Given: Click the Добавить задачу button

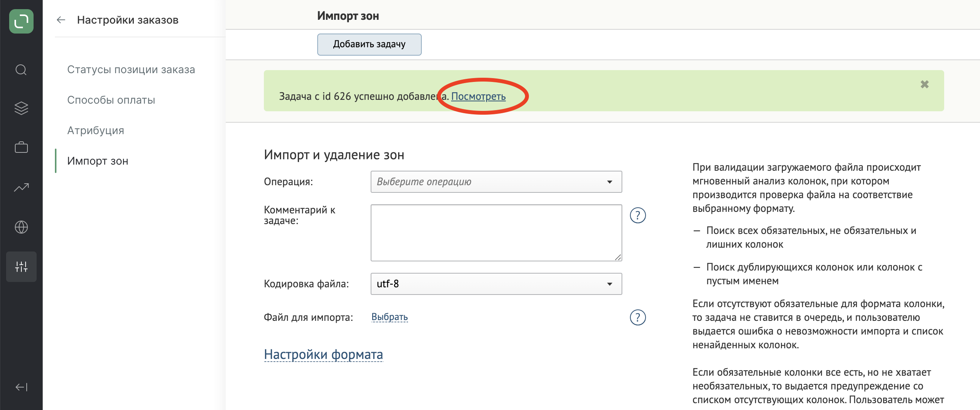Looking at the screenshot, I should point(370,44).
